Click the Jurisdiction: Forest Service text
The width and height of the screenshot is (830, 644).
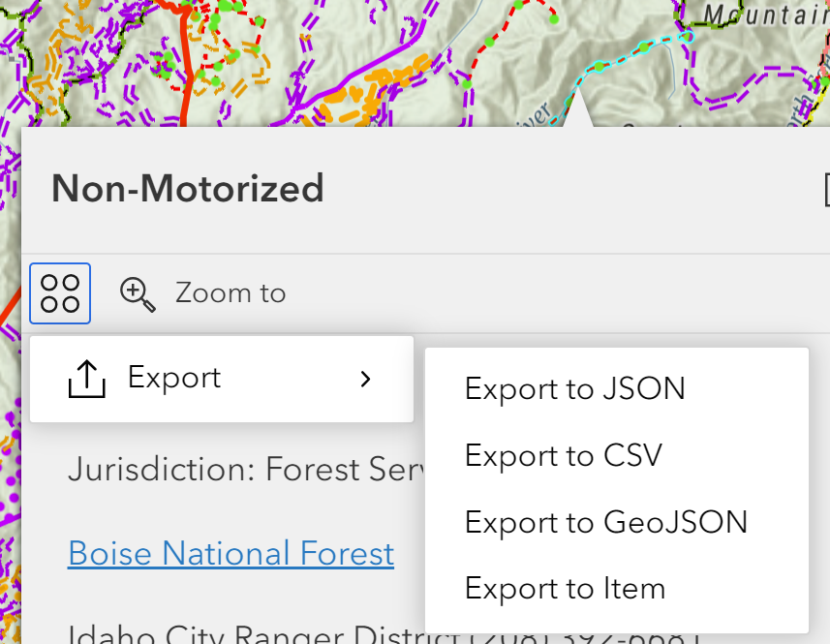point(246,470)
